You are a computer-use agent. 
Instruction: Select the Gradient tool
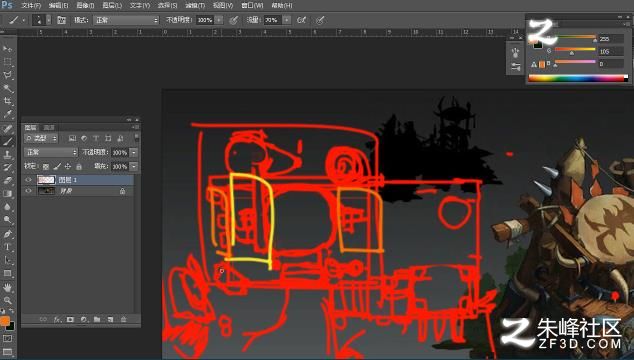(x=7, y=194)
